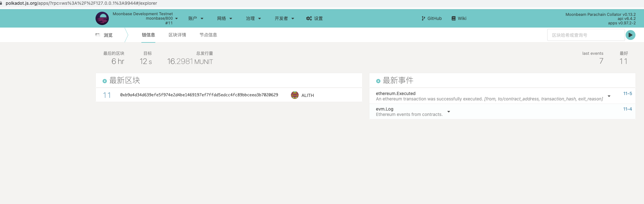Click the 浏览 explorer grid icon

(98, 35)
